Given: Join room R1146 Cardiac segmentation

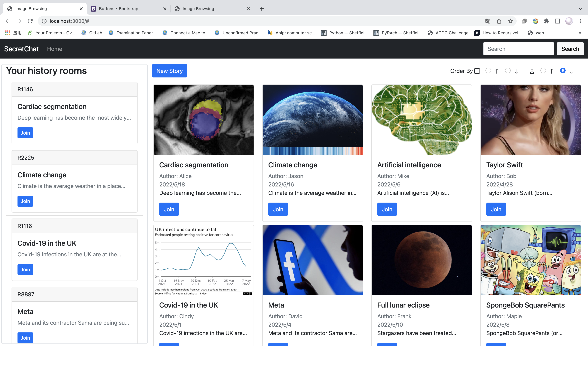Looking at the screenshot, I should point(25,133).
